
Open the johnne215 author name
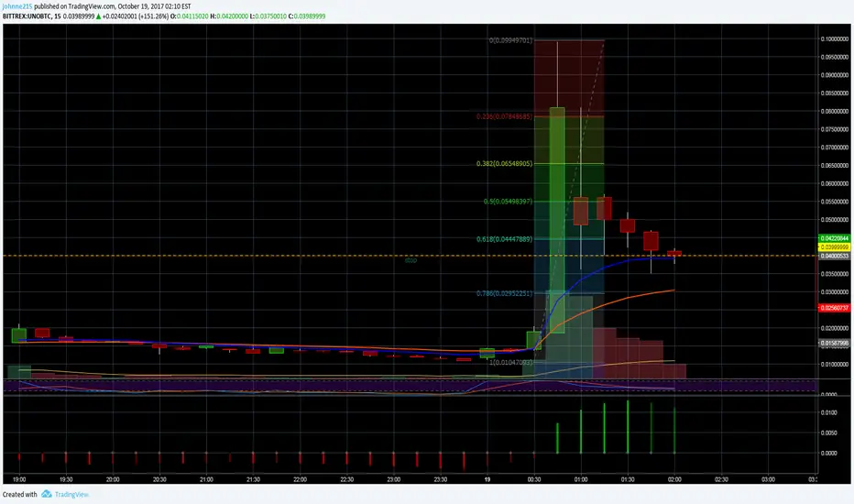pos(17,6)
